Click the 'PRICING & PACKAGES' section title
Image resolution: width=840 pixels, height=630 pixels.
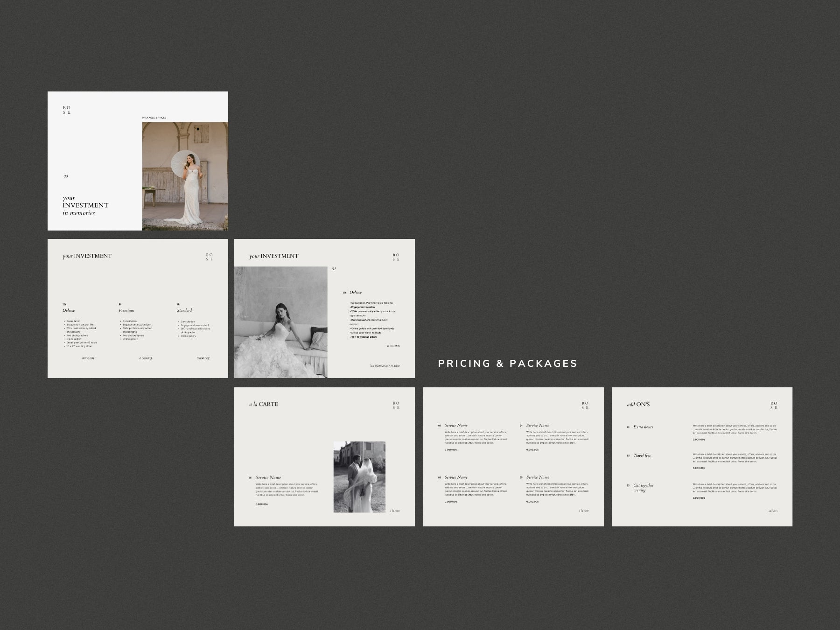click(508, 364)
